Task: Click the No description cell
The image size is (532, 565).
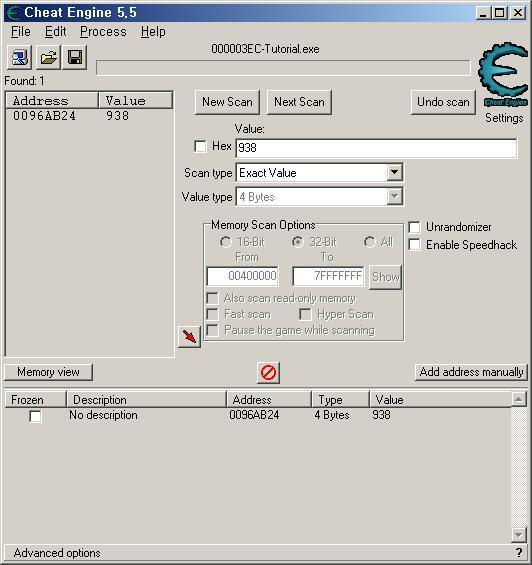Action: pyautogui.click(x=103, y=415)
